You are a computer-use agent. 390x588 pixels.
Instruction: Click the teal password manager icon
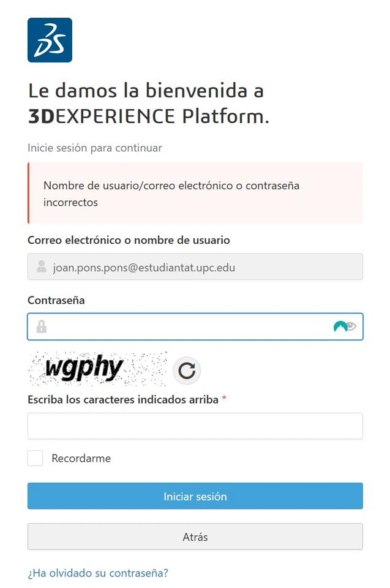(340, 327)
